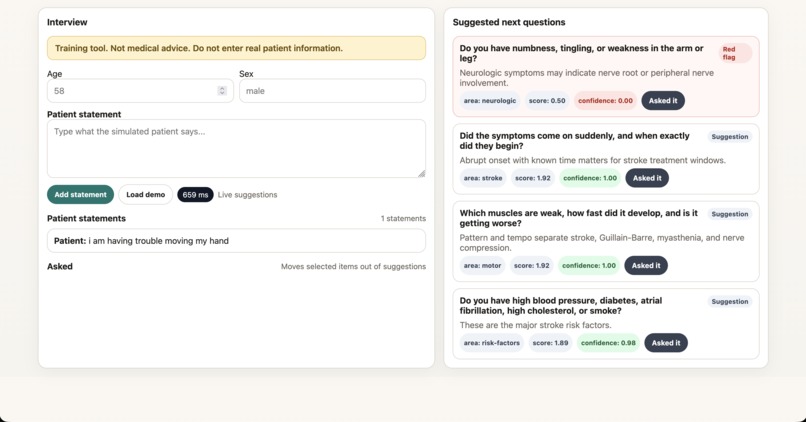Click the Red flag badge
The height and width of the screenshot is (422, 806).
pyautogui.click(x=735, y=53)
